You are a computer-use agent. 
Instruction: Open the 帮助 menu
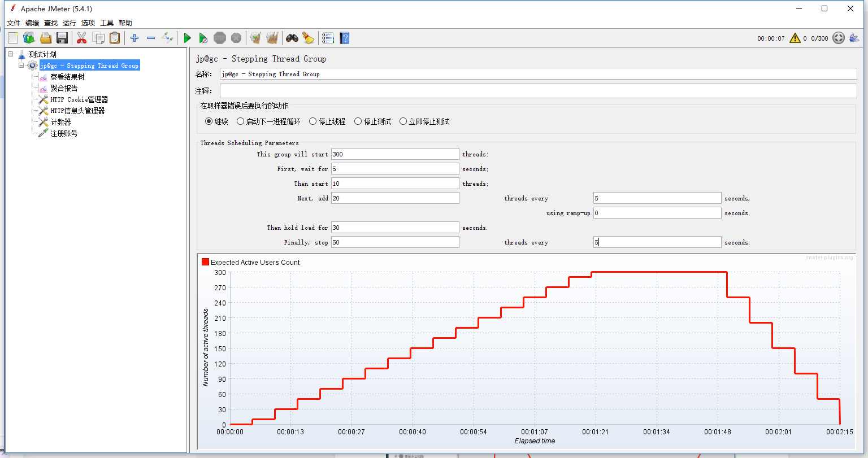125,23
